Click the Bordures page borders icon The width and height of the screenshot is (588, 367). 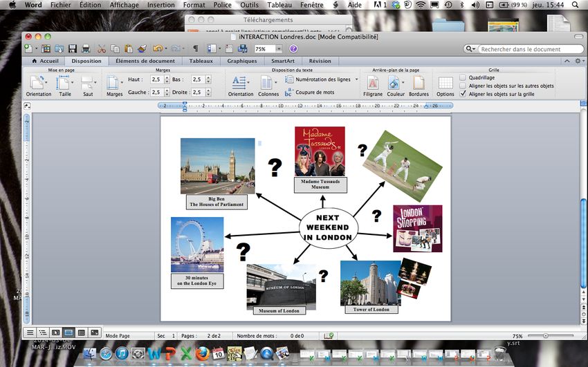(419, 83)
